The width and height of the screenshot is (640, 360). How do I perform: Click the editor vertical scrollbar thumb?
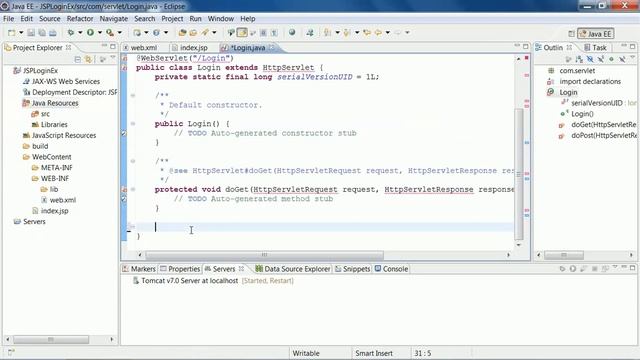[519, 174]
